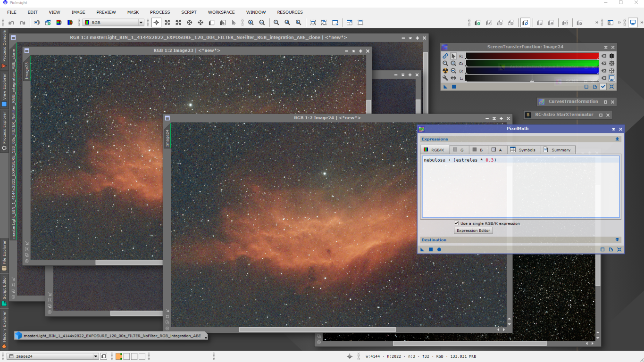Click the blue square Apply icon in PixelMath
644x362 pixels.
430,249
